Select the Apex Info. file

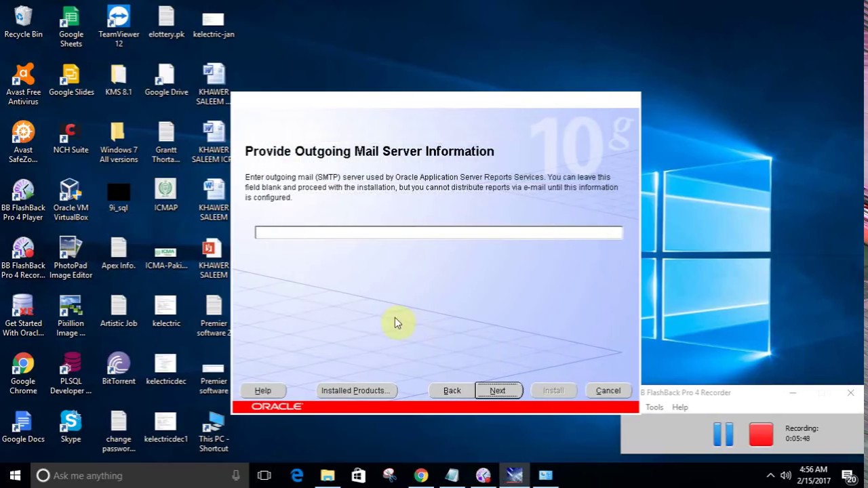(x=119, y=253)
